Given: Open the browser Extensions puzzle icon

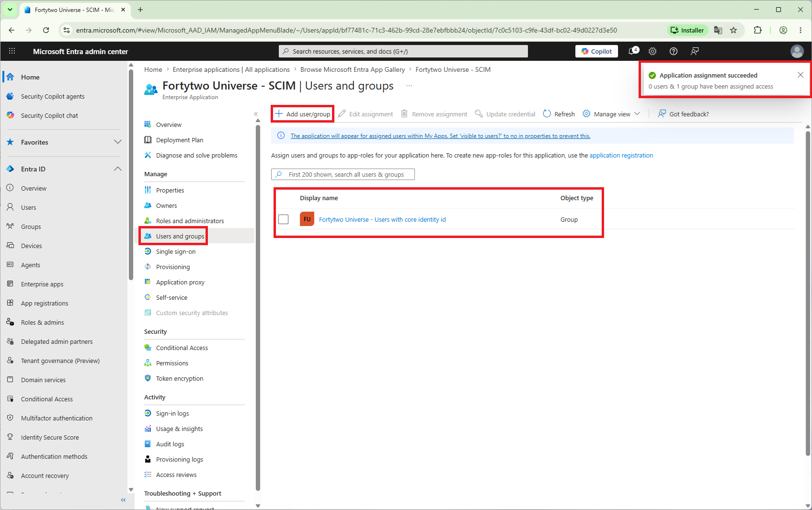Looking at the screenshot, I should [x=757, y=30].
